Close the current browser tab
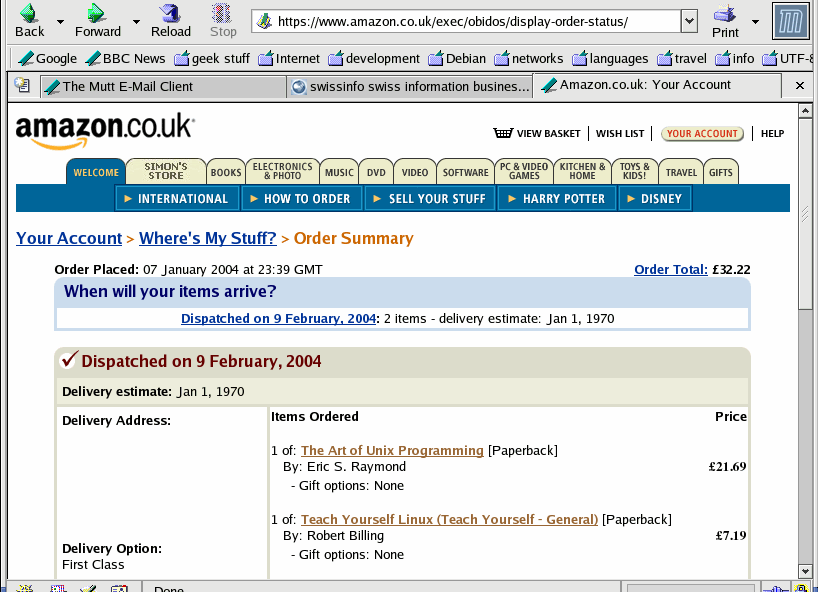Screen dimensions: 818x592 (799, 86)
